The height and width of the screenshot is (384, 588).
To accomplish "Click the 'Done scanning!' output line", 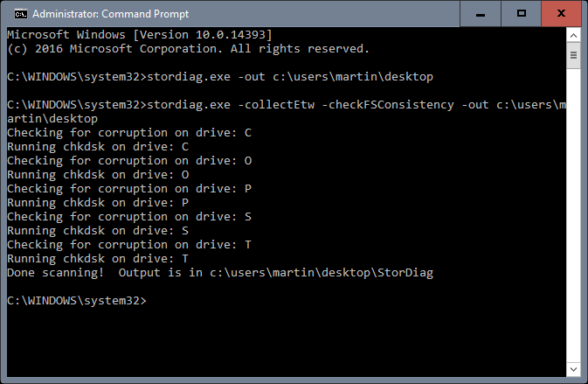I will [220, 273].
